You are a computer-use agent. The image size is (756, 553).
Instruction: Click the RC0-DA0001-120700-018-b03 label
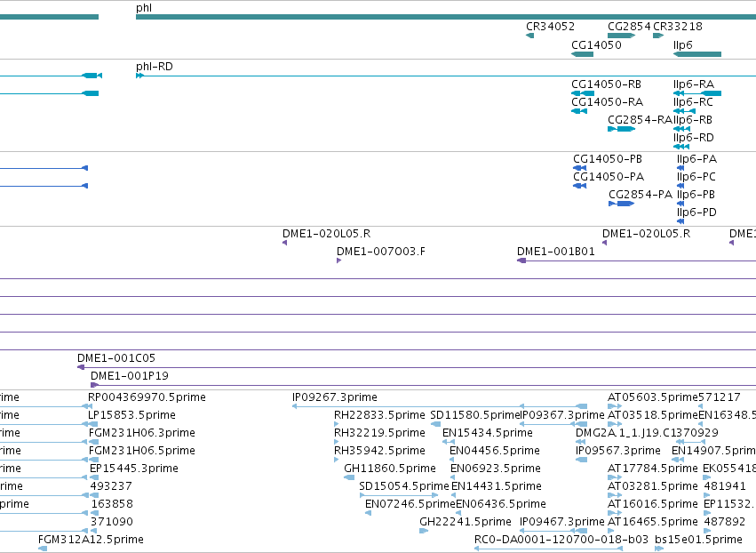(561, 540)
